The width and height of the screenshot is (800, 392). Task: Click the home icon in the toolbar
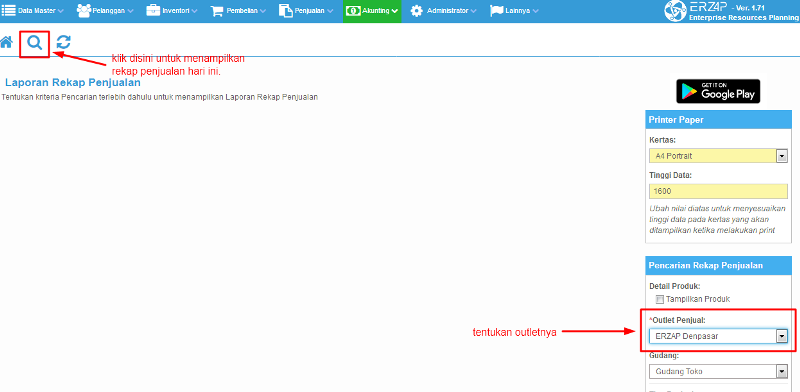[6, 42]
